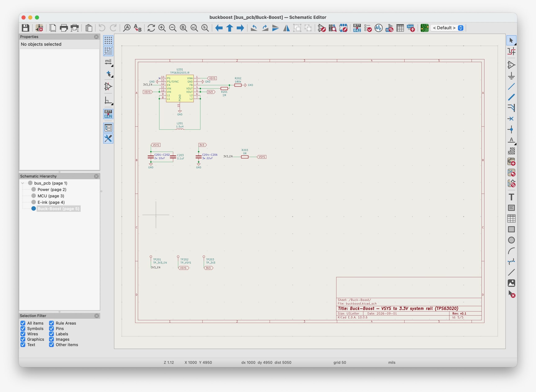536x392 pixels.
Task: Uncheck the Symbols selection filter
Action: 23,328
